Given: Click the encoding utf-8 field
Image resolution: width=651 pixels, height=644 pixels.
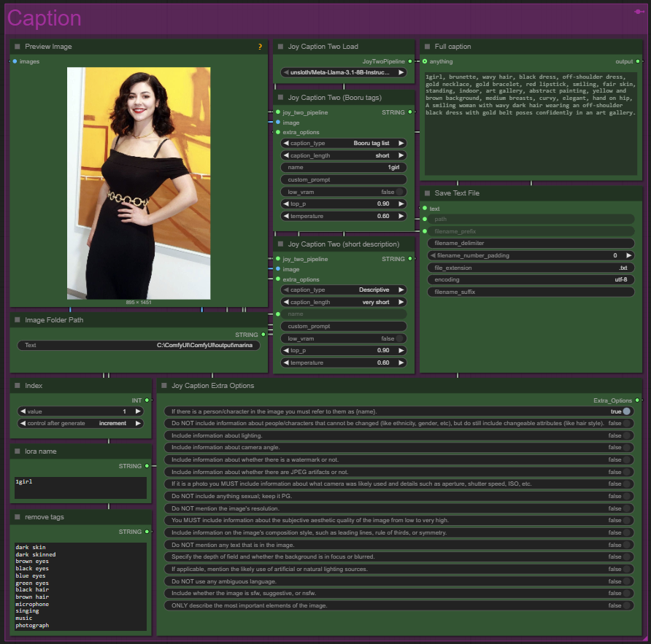Looking at the screenshot, I should 531,279.
